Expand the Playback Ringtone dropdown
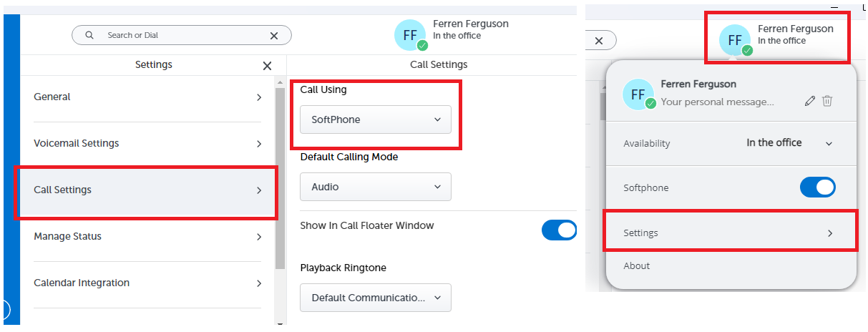This screenshot has height=332, width=868. [x=376, y=298]
